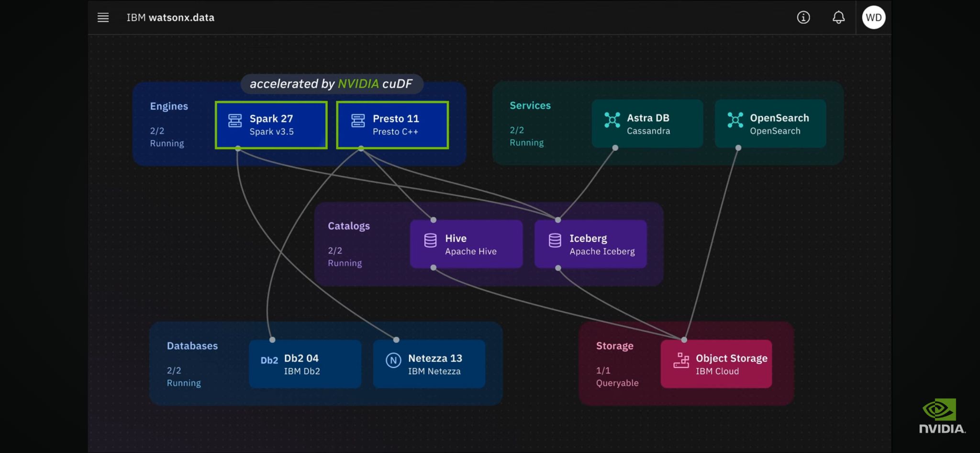
Task: Select the Db2 04 database card
Action: pos(305,364)
